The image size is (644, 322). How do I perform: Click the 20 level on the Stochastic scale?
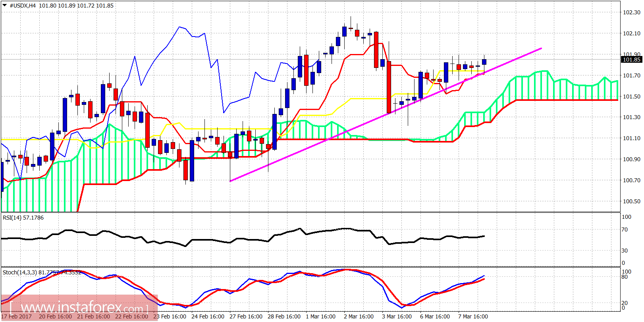coord(625,303)
